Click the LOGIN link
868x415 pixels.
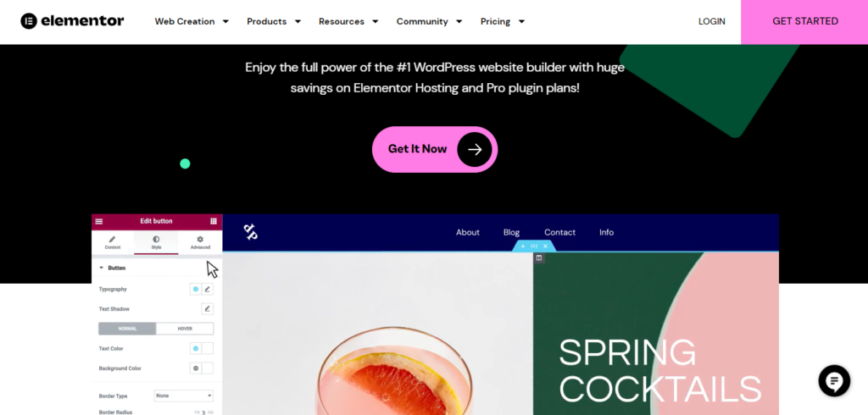711,21
